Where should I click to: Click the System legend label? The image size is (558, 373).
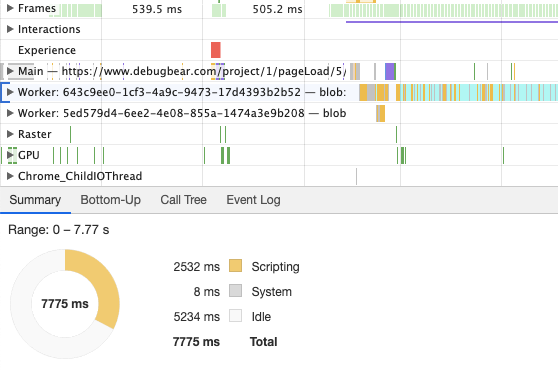pos(272,291)
